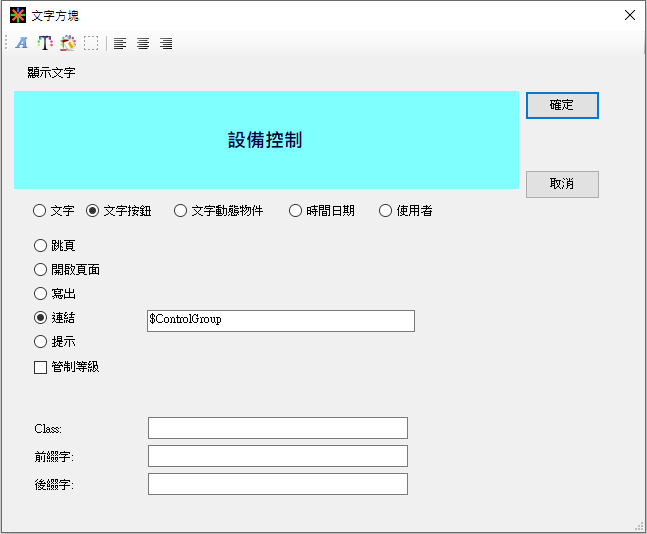Select the 跳頁 action option
This screenshot has height=534, width=647.
click(41, 246)
